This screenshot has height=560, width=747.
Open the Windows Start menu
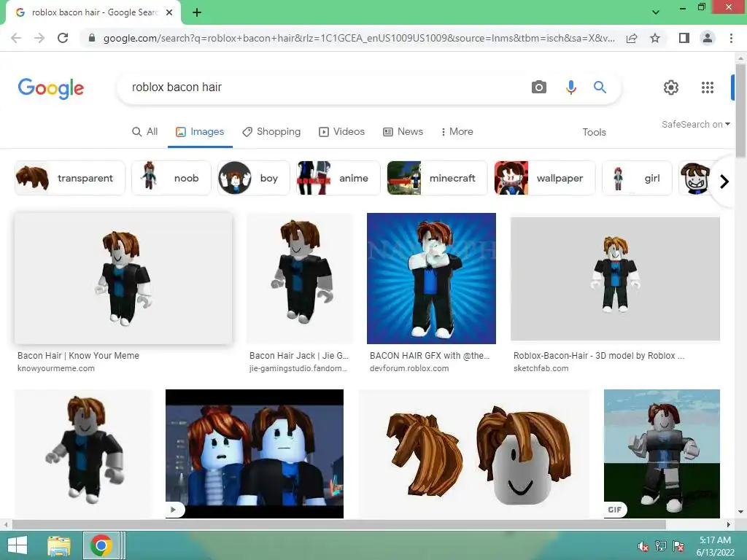click(18, 545)
